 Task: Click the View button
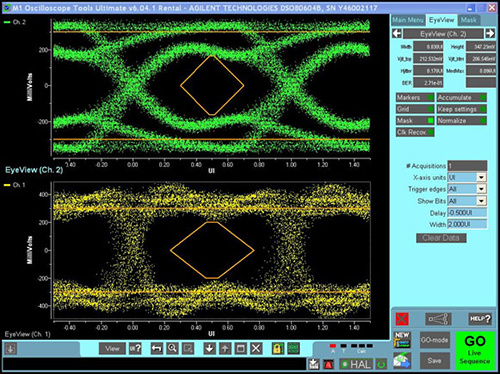coord(112,349)
